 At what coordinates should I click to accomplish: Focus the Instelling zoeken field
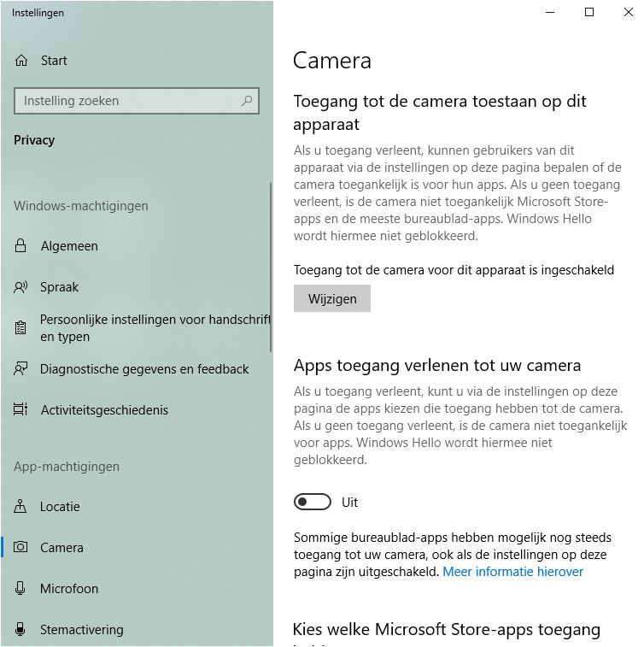coord(137,101)
